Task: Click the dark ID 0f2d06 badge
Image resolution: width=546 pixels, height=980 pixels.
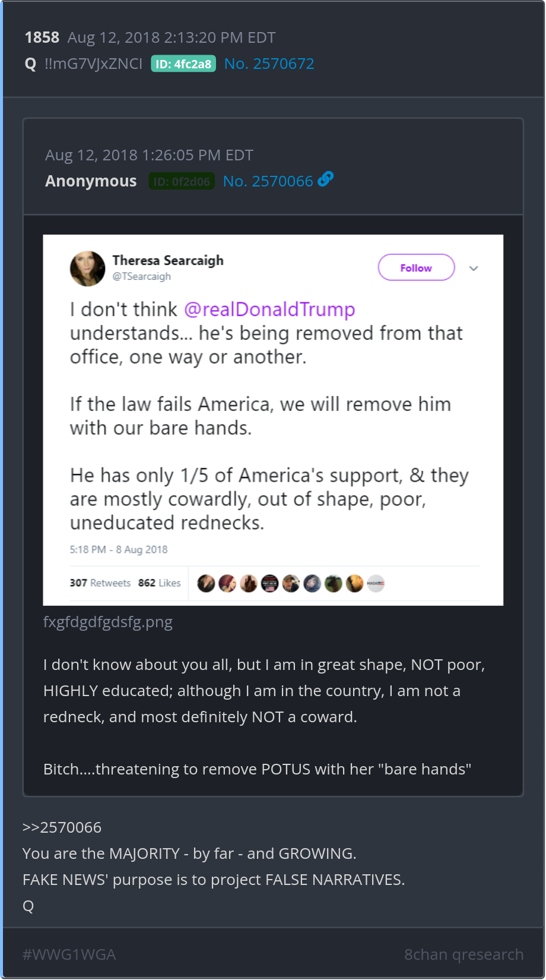Action: coord(182,181)
